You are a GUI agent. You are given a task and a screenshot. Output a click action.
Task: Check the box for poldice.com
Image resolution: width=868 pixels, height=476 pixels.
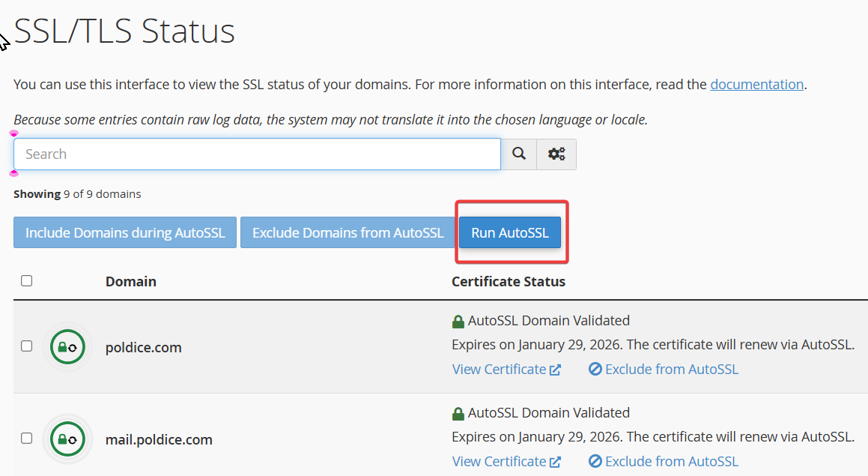coord(27,346)
